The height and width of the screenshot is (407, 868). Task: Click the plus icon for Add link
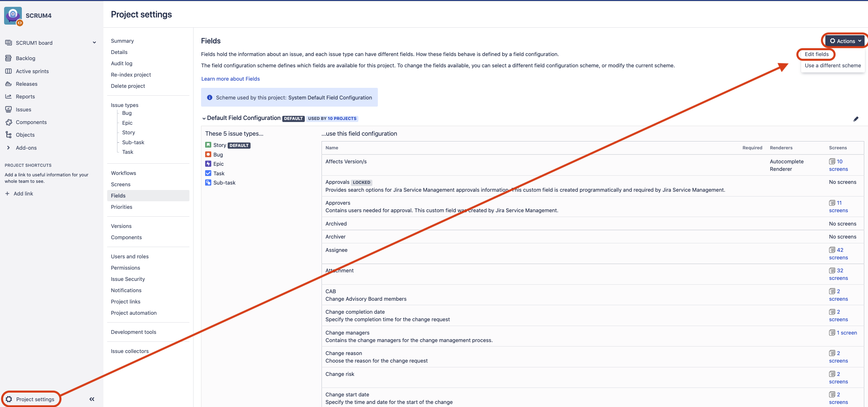(7, 193)
